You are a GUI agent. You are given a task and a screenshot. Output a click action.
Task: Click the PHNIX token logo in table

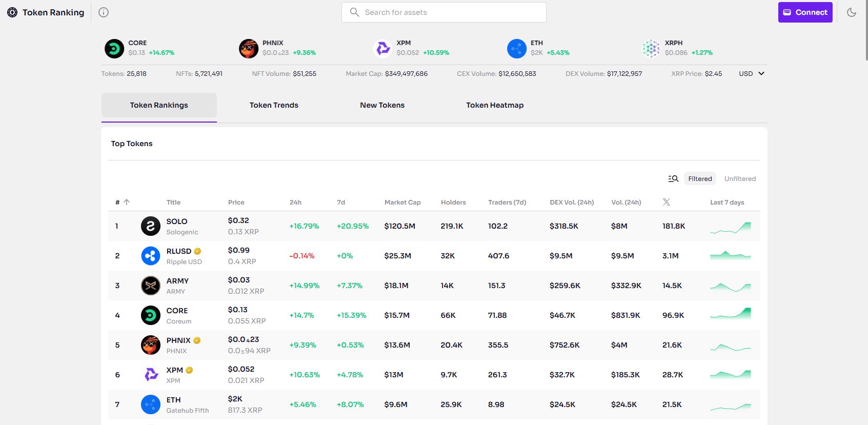151,345
